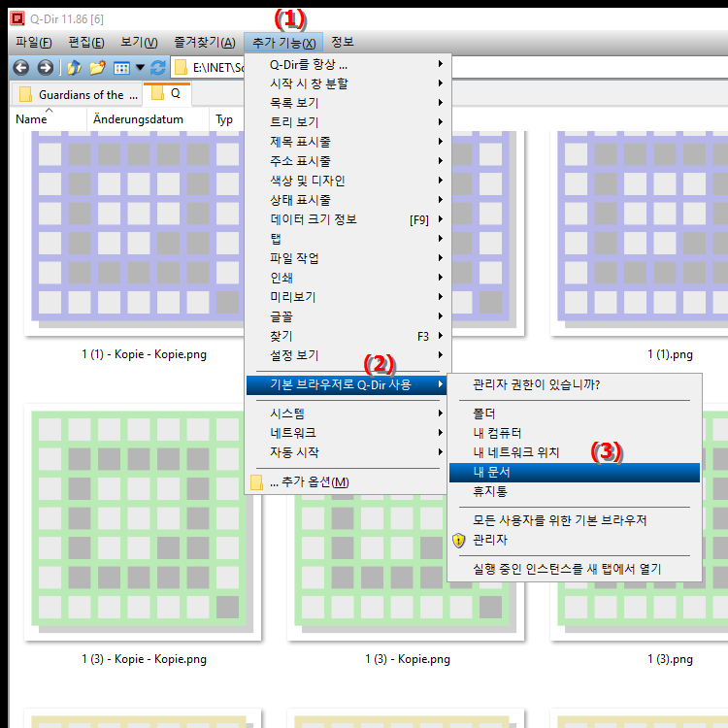Image resolution: width=728 pixels, height=728 pixels.
Task: Open 설정 보기 submenu entry
Action: click(347, 355)
